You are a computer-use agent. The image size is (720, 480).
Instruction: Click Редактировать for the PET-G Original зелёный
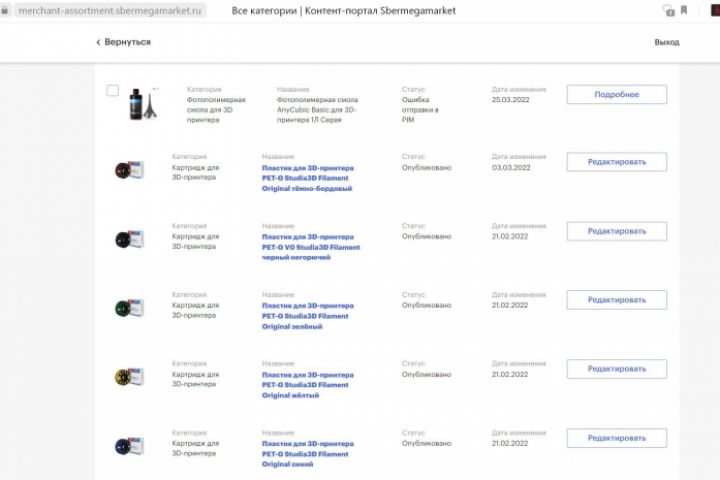[617, 300]
